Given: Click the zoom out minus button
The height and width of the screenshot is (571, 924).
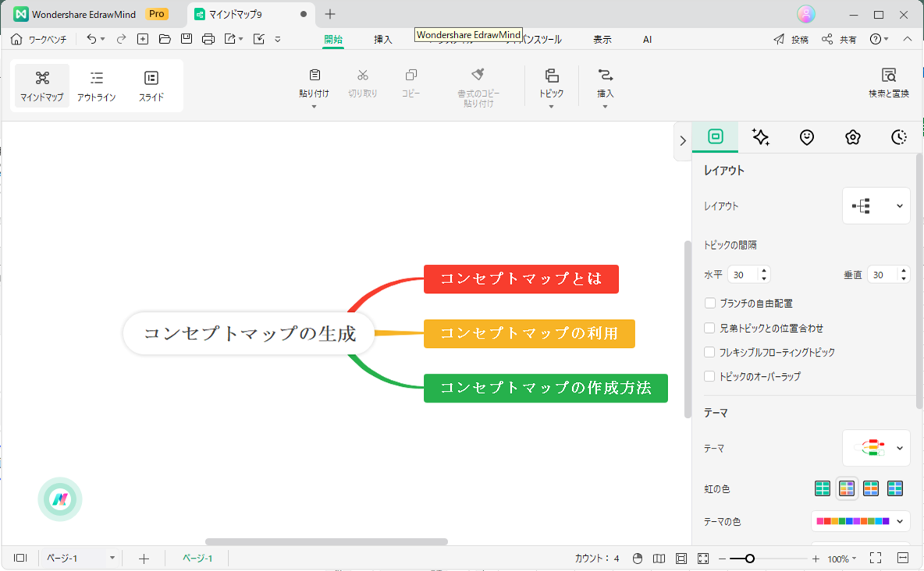Looking at the screenshot, I should (722, 559).
